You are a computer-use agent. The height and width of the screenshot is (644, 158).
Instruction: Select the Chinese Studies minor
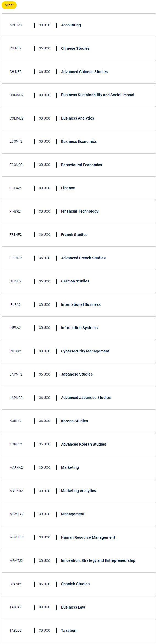pyautogui.click(x=79, y=49)
